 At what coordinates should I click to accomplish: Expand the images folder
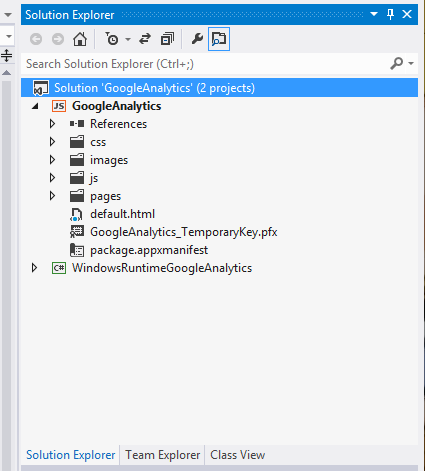click(x=52, y=160)
